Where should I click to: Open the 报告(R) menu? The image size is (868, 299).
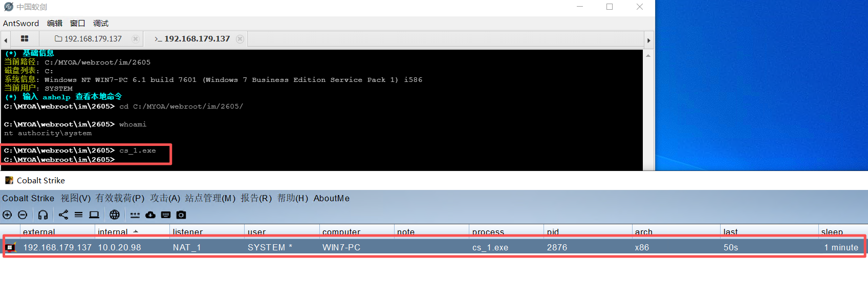[256, 198]
